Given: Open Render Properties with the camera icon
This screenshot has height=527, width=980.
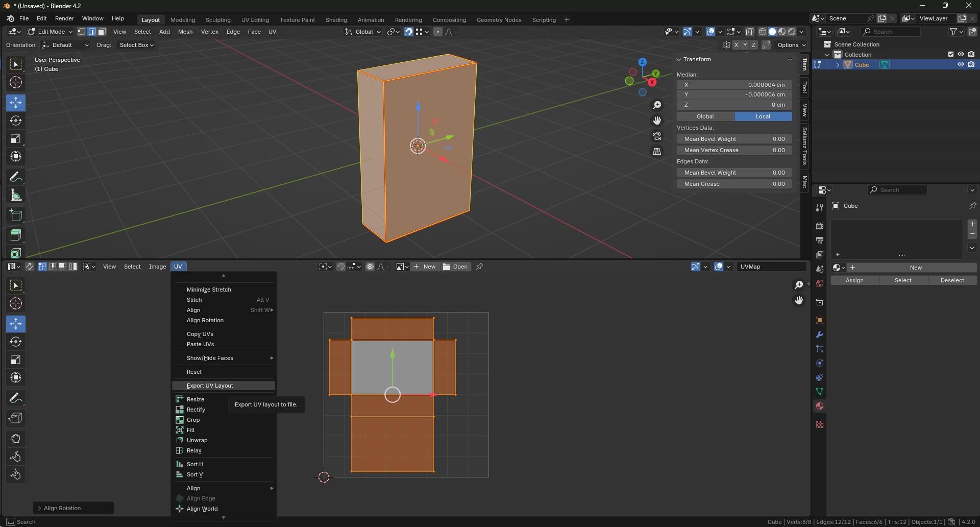Looking at the screenshot, I should [x=819, y=226].
